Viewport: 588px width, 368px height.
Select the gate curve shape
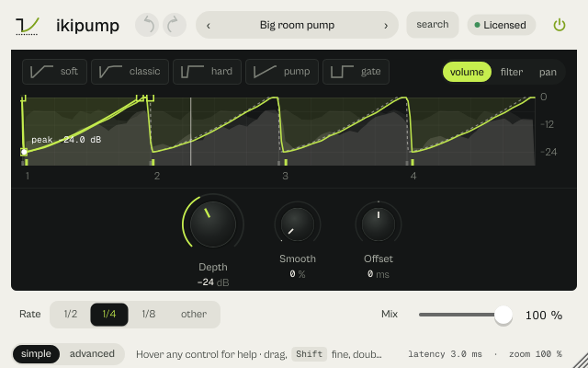coord(356,72)
